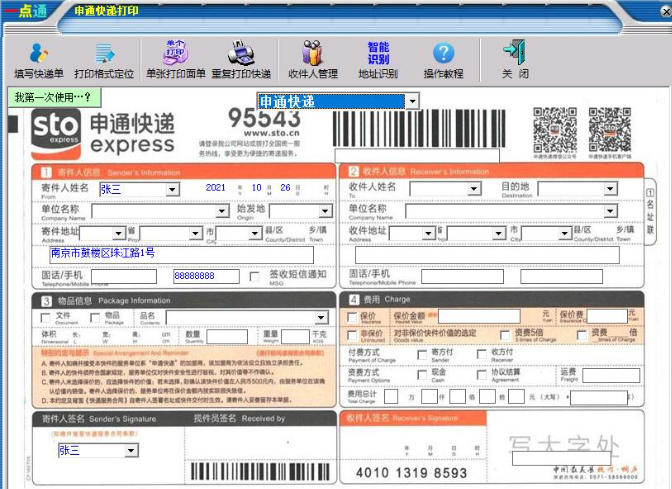Open the 目的地 destination dropdown
The image size is (672, 489).
point(610,189)
